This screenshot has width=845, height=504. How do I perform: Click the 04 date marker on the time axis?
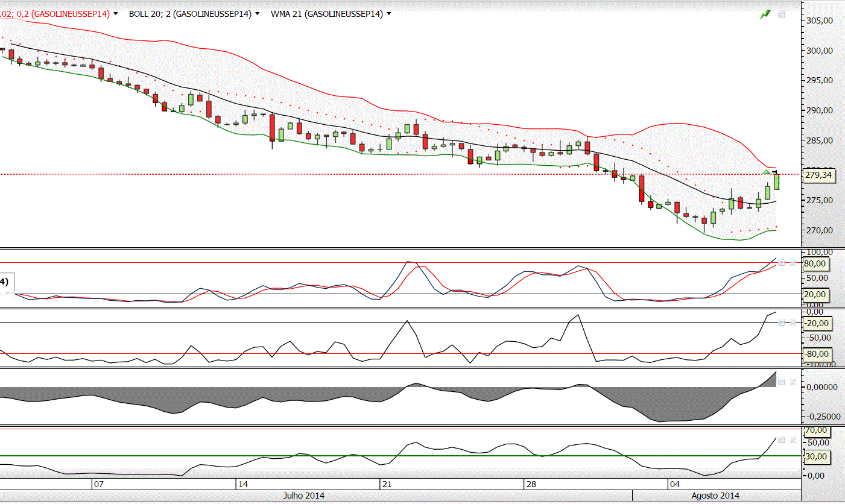click(674, 484)
